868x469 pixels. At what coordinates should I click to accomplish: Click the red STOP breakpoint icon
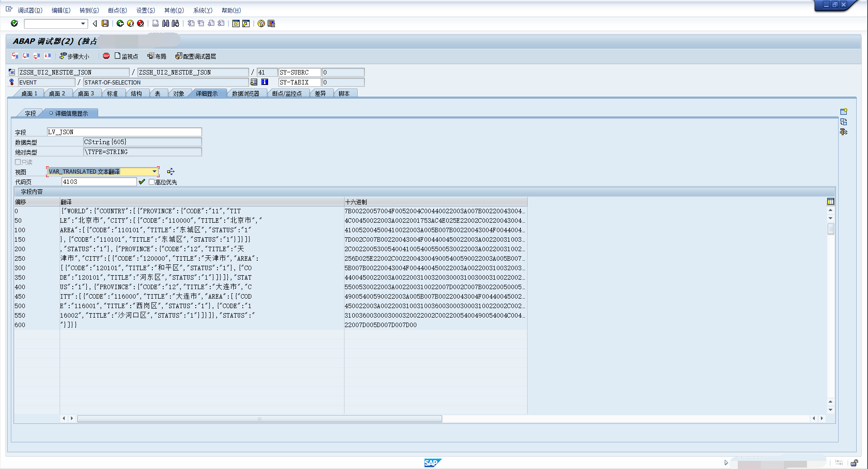point(106,56)
